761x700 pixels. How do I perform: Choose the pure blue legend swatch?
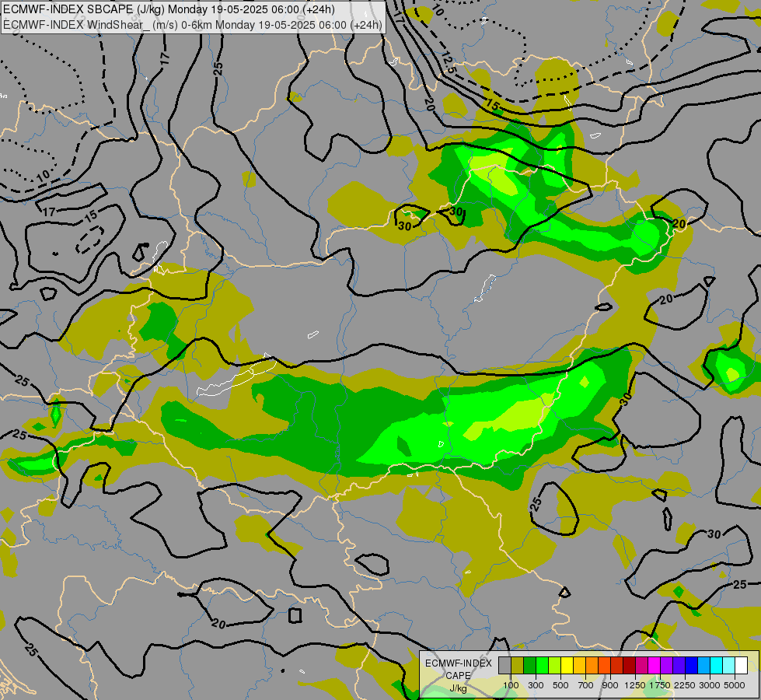click(x=691, y=666)
